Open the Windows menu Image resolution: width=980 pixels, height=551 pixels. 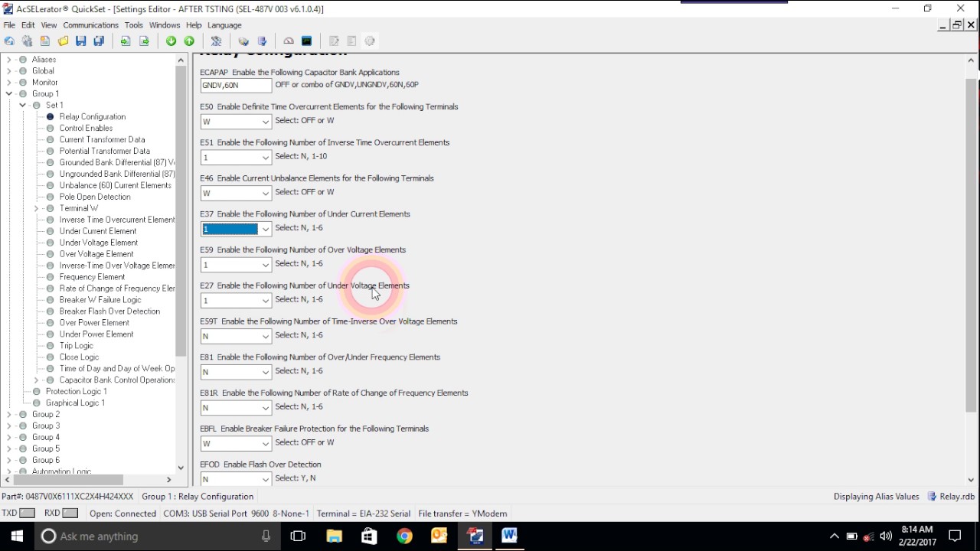165,25
